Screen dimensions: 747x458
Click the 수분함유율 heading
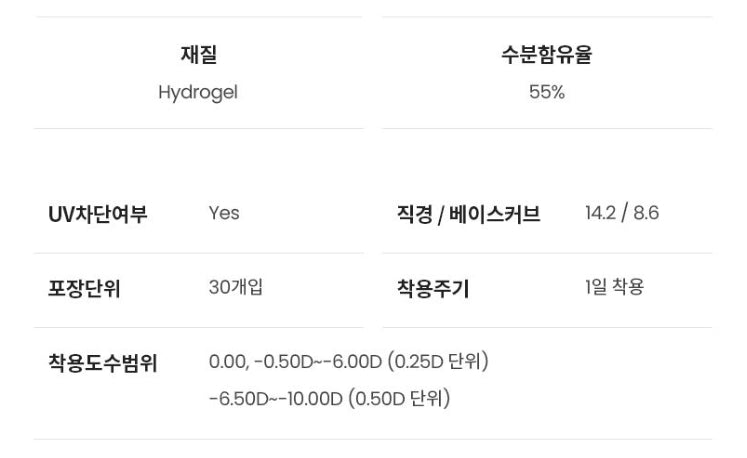(x=546, y=56)
